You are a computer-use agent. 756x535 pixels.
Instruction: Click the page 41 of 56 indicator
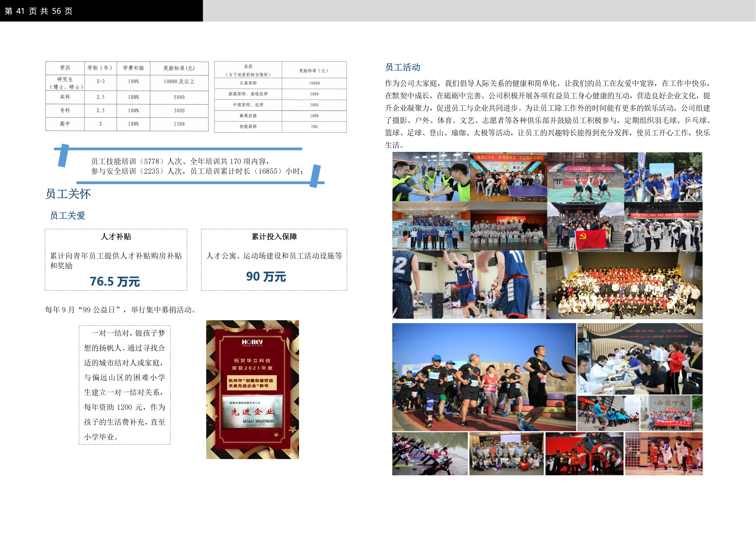pyautogui.click(x=39, y=11)
